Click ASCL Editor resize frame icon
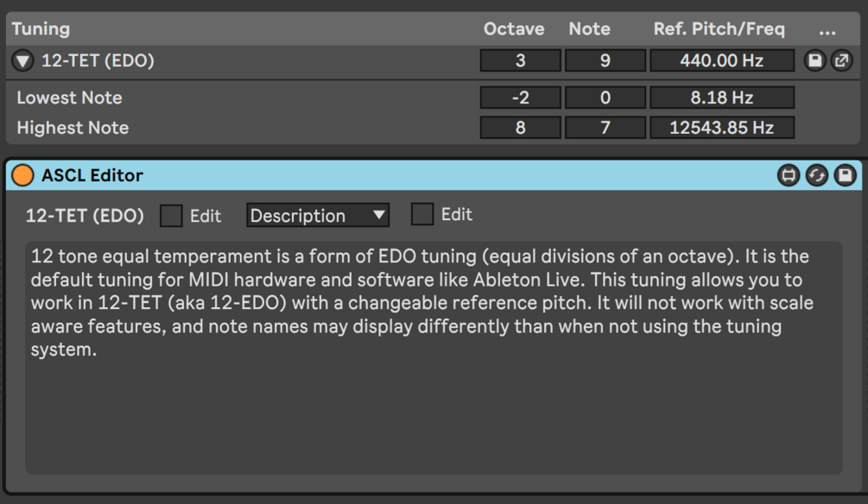The image size is (868, 504). (788, 176)
